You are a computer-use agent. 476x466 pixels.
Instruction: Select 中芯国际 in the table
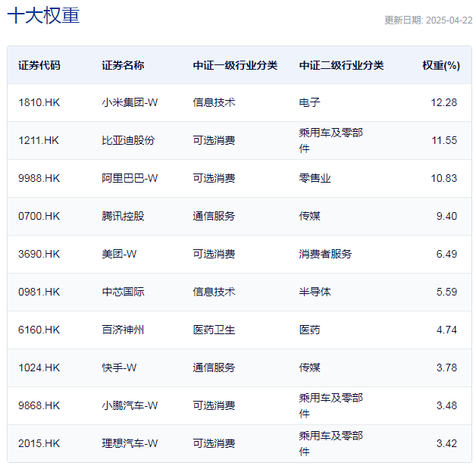coord(123,292)
